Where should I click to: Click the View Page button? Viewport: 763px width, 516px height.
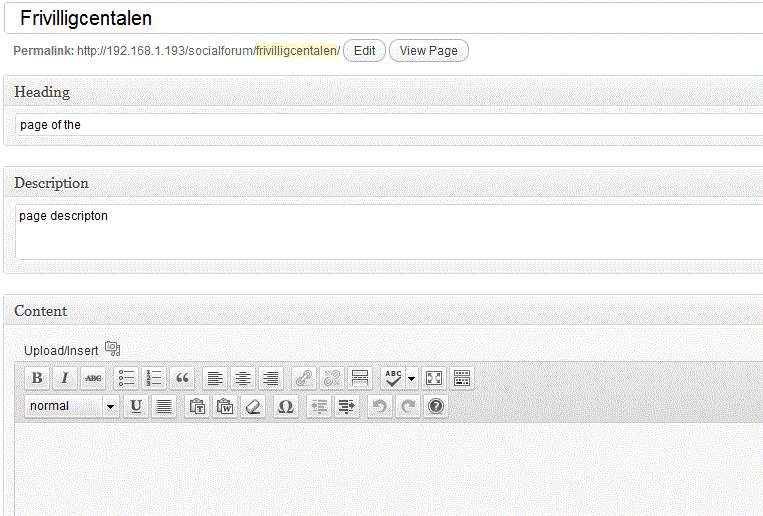[x=429, y=51]
